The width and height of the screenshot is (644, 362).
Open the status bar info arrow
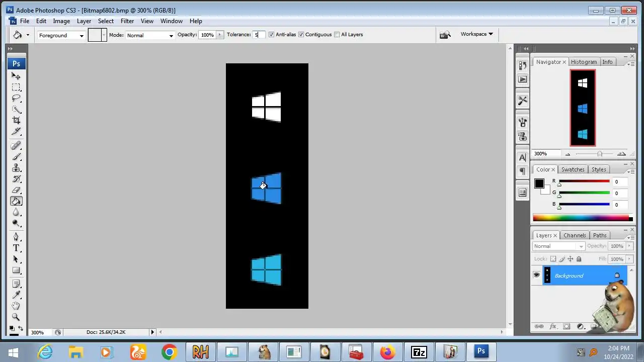pos(152,332)
